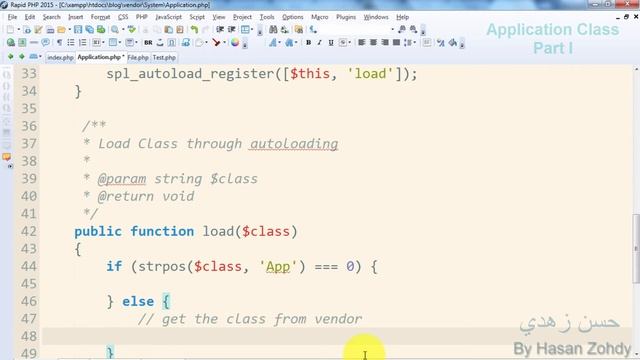This screenshot has width=640, height=360.
Task: Open dropdown arrow next to Open folder icon
Action: tap(69, 30)
